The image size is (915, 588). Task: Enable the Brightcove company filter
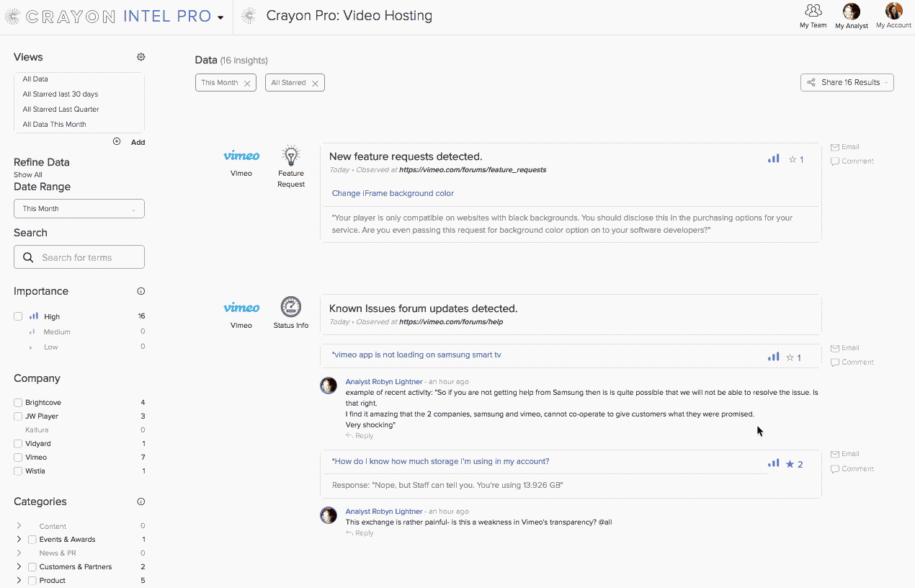[x=18, y=403]
